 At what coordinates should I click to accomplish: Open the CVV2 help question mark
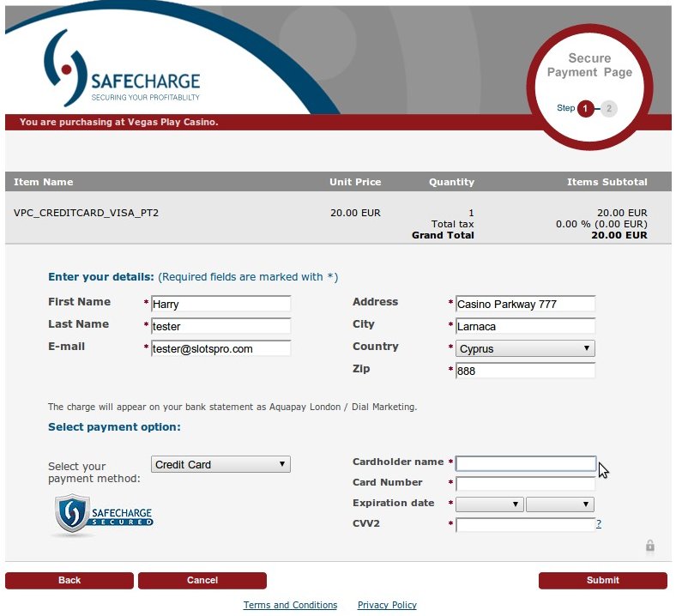[599, 523]
